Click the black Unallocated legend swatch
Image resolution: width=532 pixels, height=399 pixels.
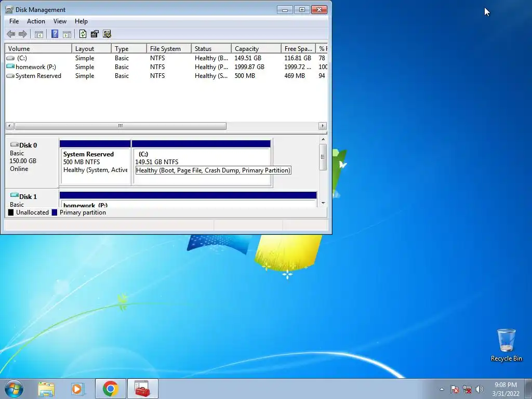tap(11, 212)
